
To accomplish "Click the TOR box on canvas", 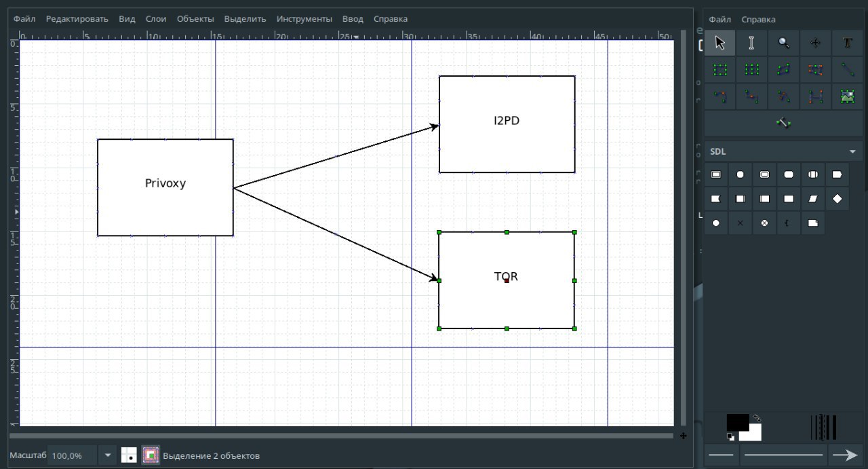I will tap(507, 280).
